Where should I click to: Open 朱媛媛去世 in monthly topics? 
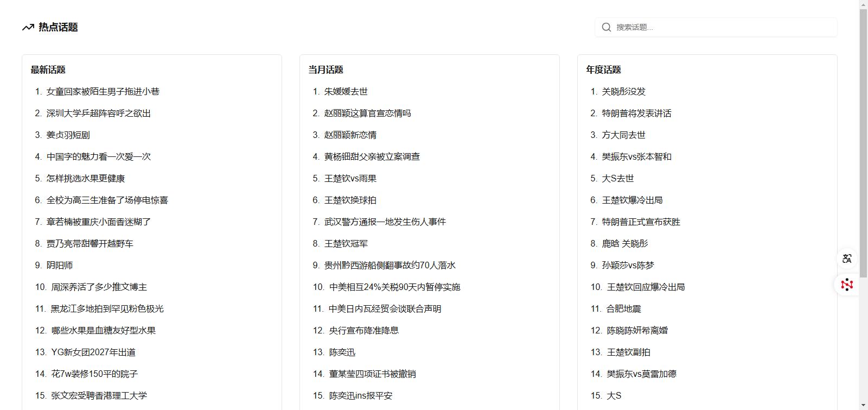(x=346, y=92)
